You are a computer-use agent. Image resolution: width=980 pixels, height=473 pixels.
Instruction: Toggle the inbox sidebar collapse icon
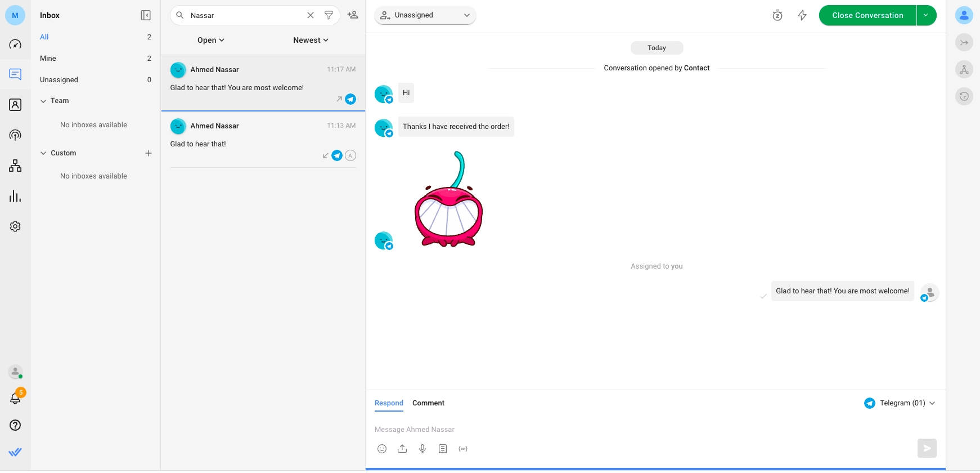pos(146,15)
